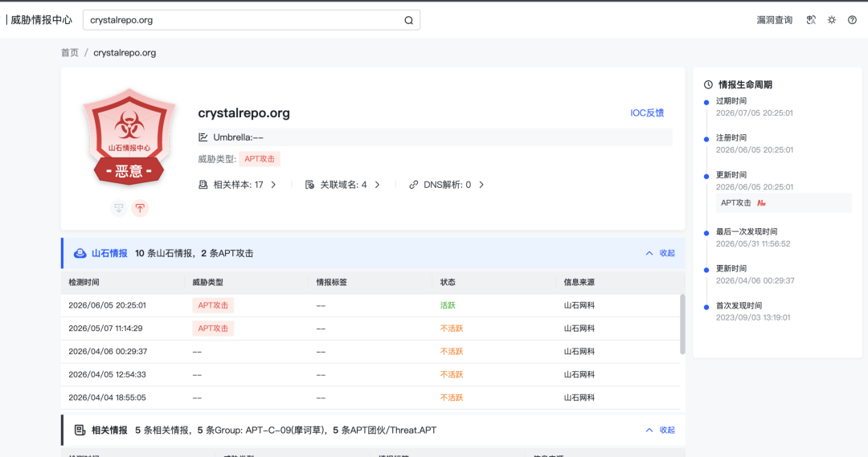Click the 情报生命周期 clock icon

pos(708,84)
